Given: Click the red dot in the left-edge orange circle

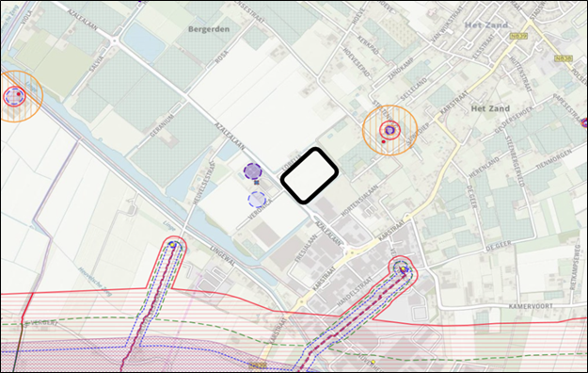Looking at the screenshot, I should (x=19, y=94).
